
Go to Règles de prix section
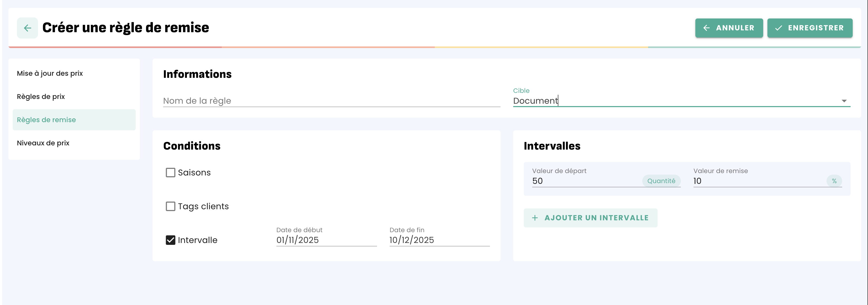41,97
